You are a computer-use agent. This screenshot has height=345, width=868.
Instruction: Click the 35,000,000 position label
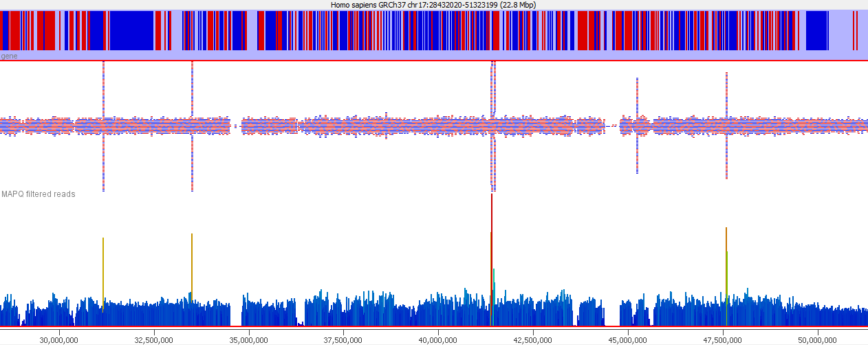pyautogui.click(x=249, y=339)
